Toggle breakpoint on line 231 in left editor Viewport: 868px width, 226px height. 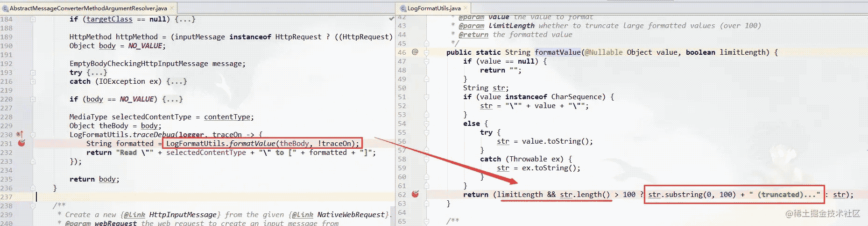click(21, 143)
